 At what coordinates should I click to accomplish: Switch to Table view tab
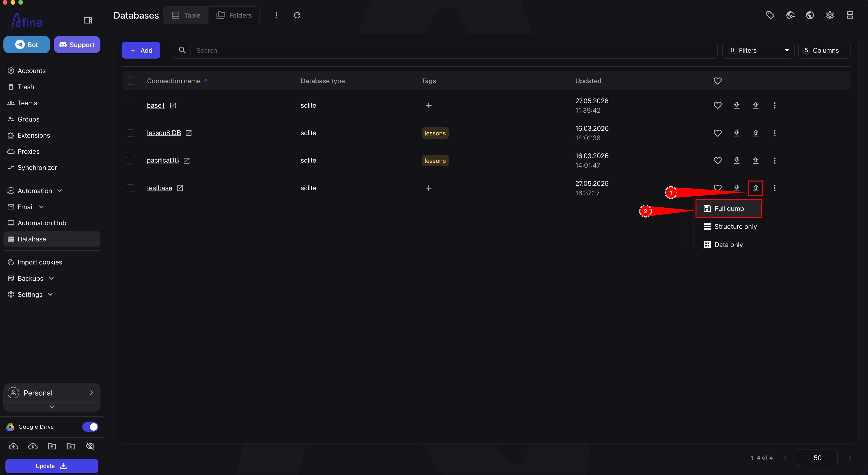click(186, 15)
